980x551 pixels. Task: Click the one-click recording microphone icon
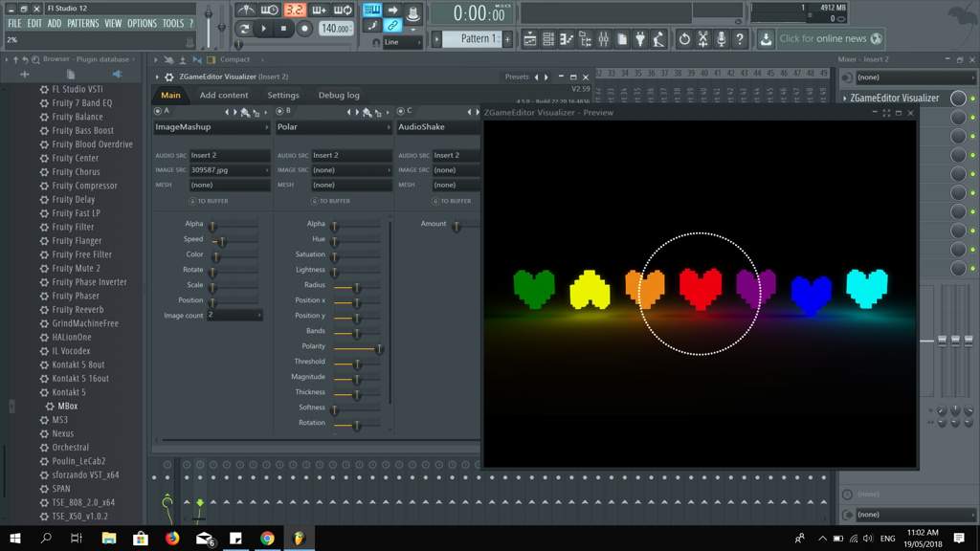[x=722, y=39]
